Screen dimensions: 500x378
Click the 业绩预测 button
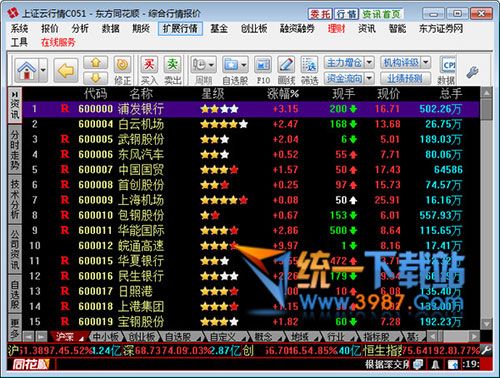pyautogui.click(x=405, y=79)
